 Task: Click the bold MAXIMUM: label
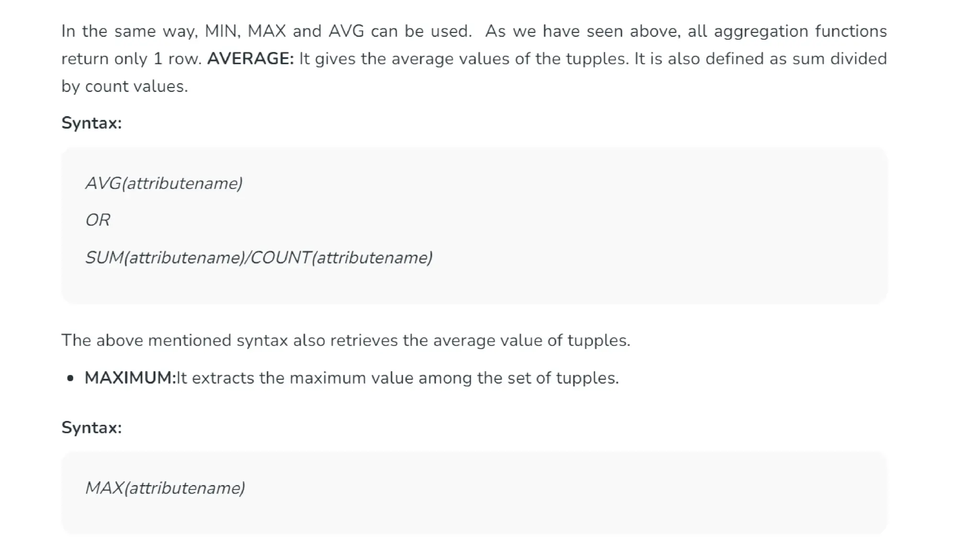(x=130, y=378)
